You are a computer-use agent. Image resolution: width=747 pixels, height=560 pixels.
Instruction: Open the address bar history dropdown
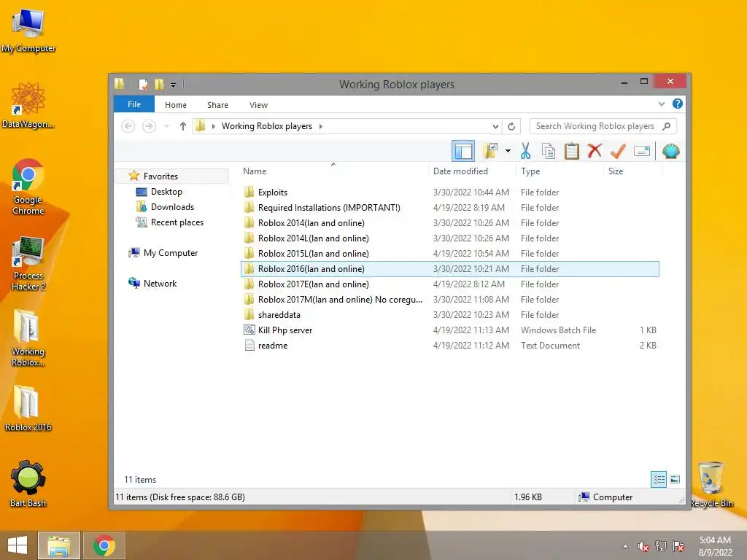[495, 126]
